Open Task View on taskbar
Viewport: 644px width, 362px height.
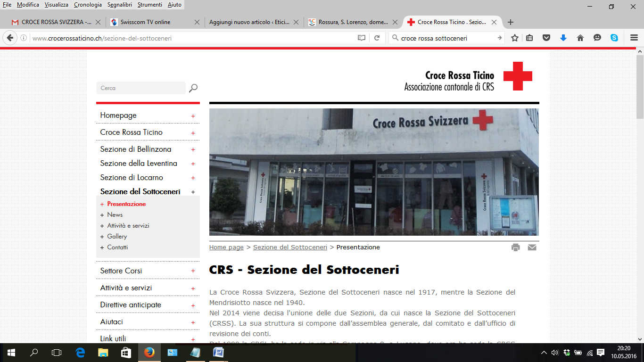click(x=57, y=353)
